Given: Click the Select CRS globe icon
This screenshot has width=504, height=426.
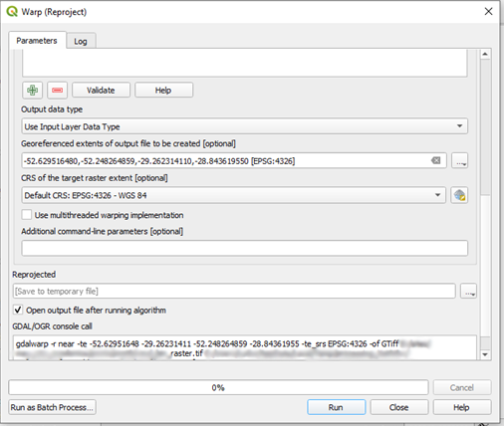Looking at the screenshot, I should tap(459, 195).
